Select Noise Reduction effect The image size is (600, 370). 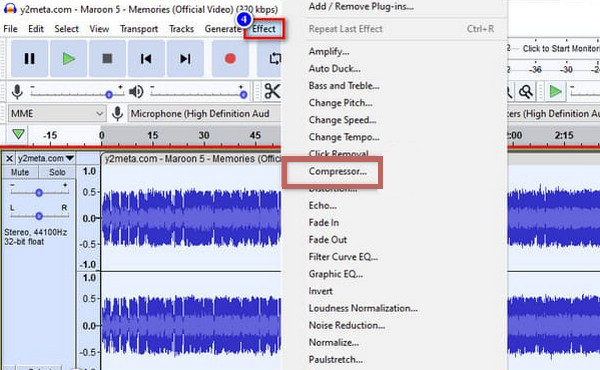pyautogui.click(x=347, y=325)
